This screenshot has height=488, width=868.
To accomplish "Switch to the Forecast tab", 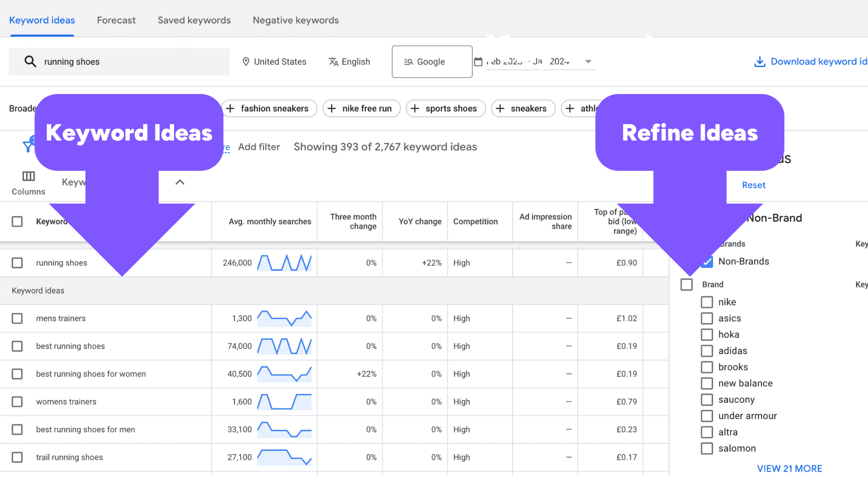I will pyautogui.click(x=116, y=20).
